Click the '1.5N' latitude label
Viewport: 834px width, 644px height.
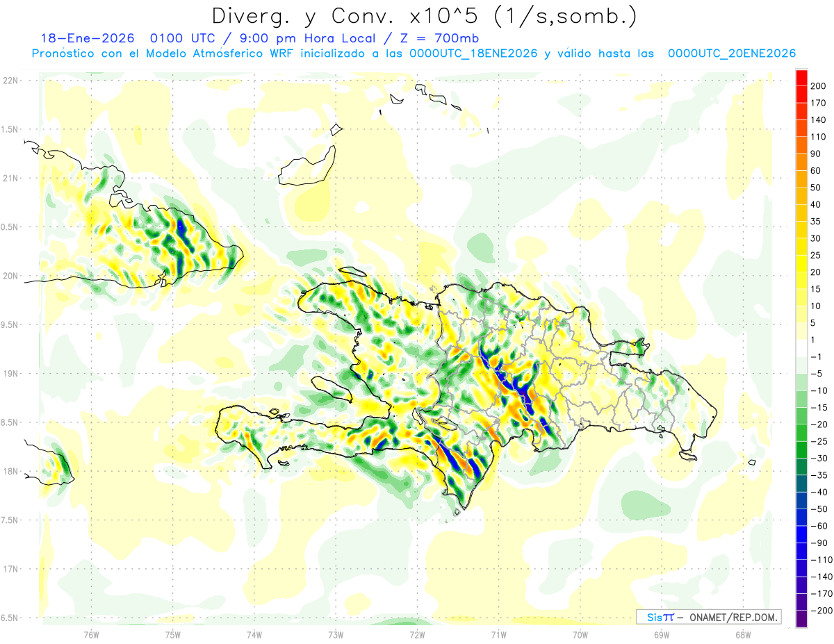10,129
